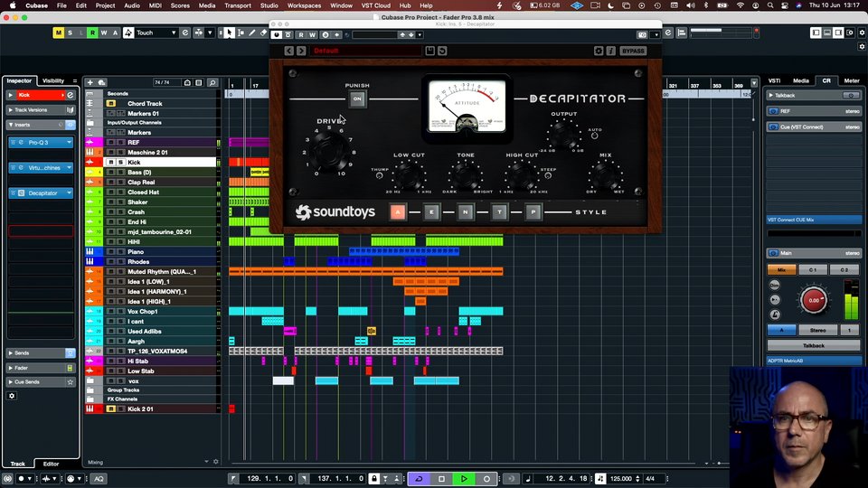Open Decapitator settings gear icon

coord(599,51)
